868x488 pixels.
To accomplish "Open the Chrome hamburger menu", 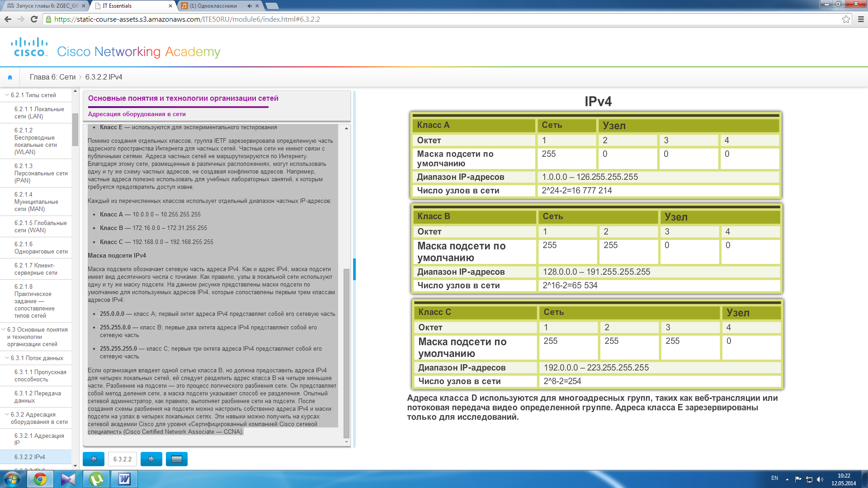I will 860,19.
